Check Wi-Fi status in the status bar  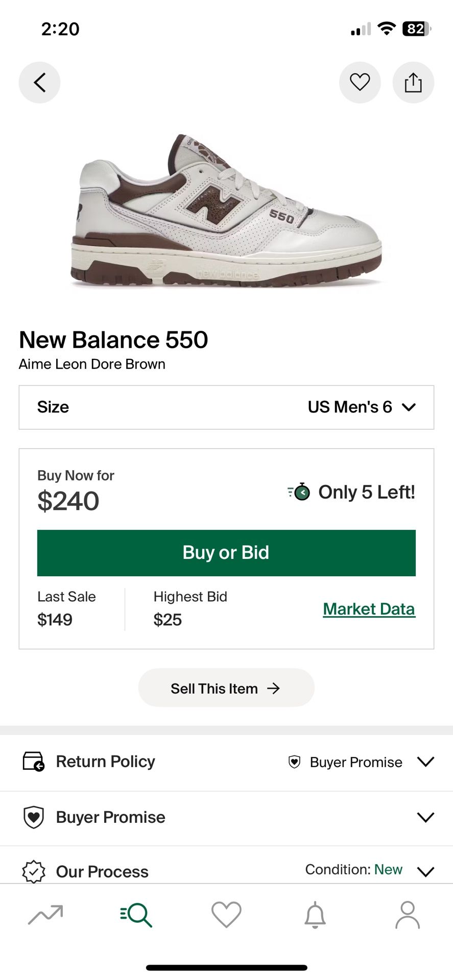tap(387, 29)
